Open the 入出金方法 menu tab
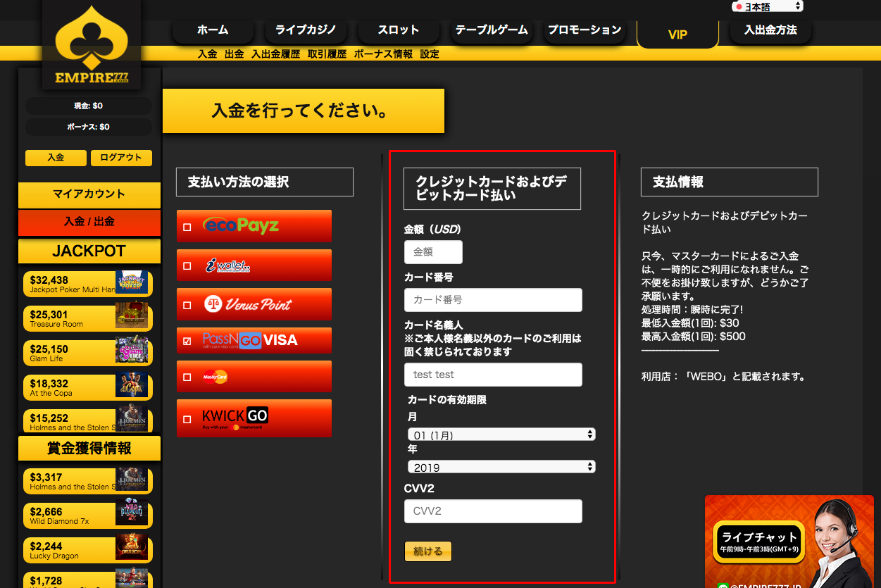The image size is (881, 588). pyautogui.click(x=770, y=30)
